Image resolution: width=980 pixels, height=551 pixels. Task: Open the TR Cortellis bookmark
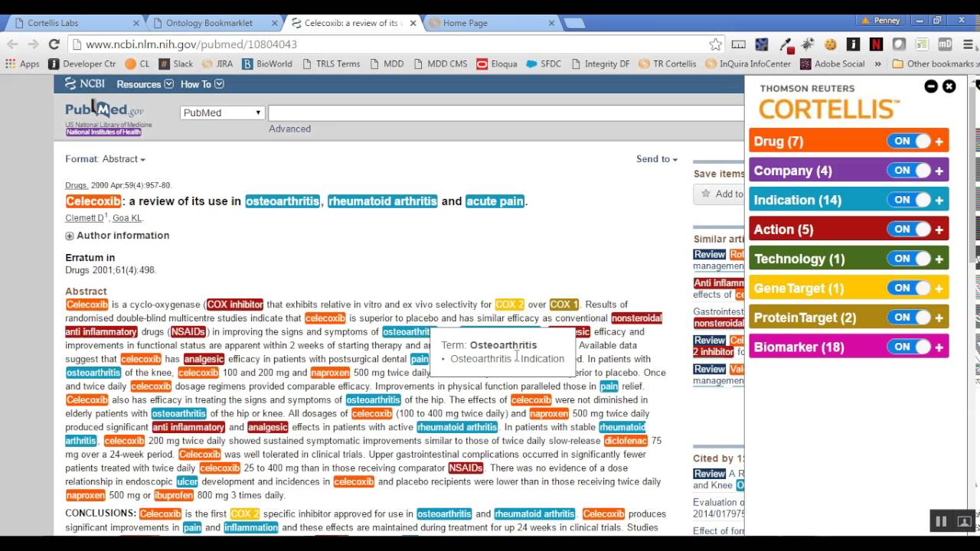tap(668, 64)
